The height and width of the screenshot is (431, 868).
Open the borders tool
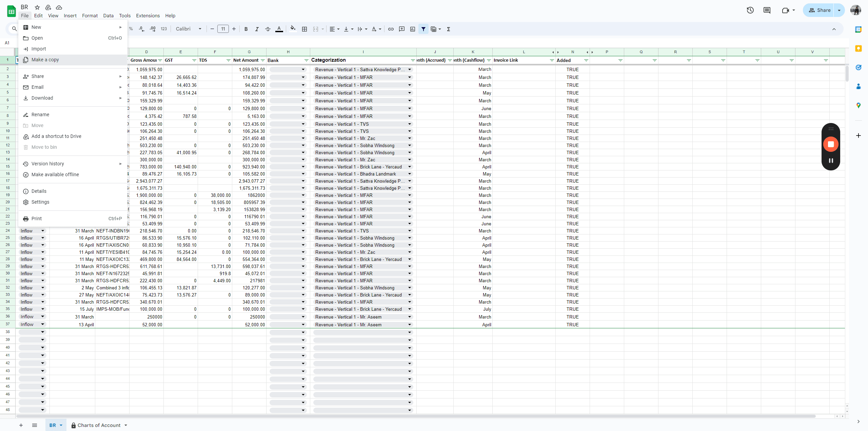click(x=304, y=29)
